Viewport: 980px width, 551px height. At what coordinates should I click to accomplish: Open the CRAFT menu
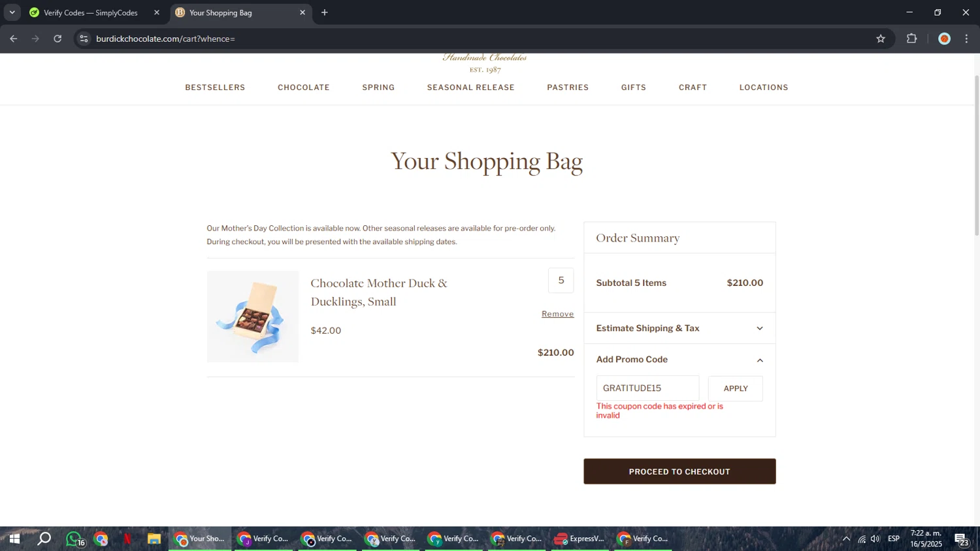point(693,87)
